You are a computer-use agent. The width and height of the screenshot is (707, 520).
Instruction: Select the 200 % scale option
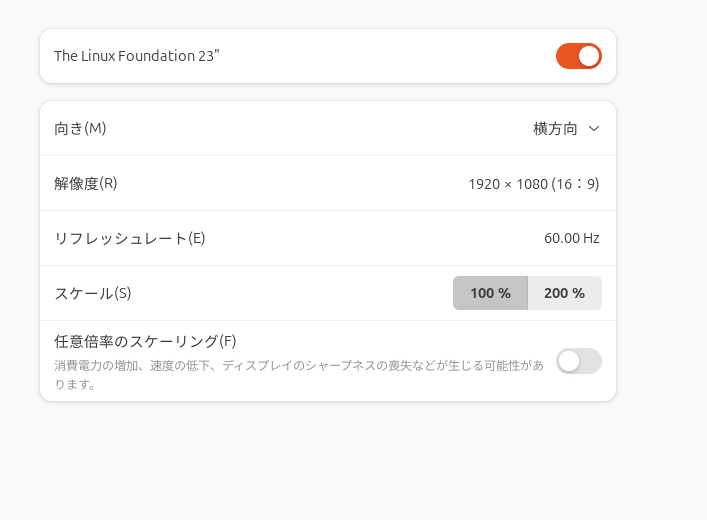point(565,293)
